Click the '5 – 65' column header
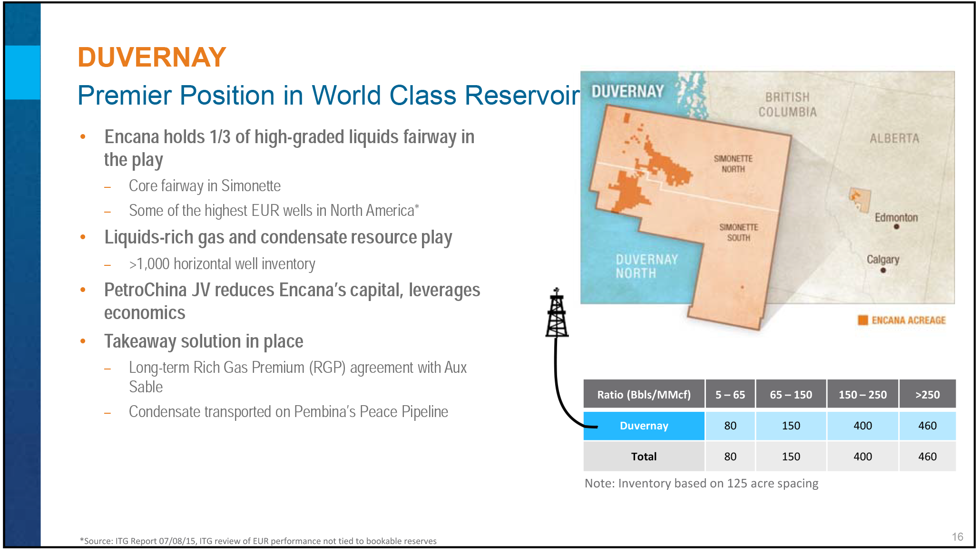 coord(730,394)
